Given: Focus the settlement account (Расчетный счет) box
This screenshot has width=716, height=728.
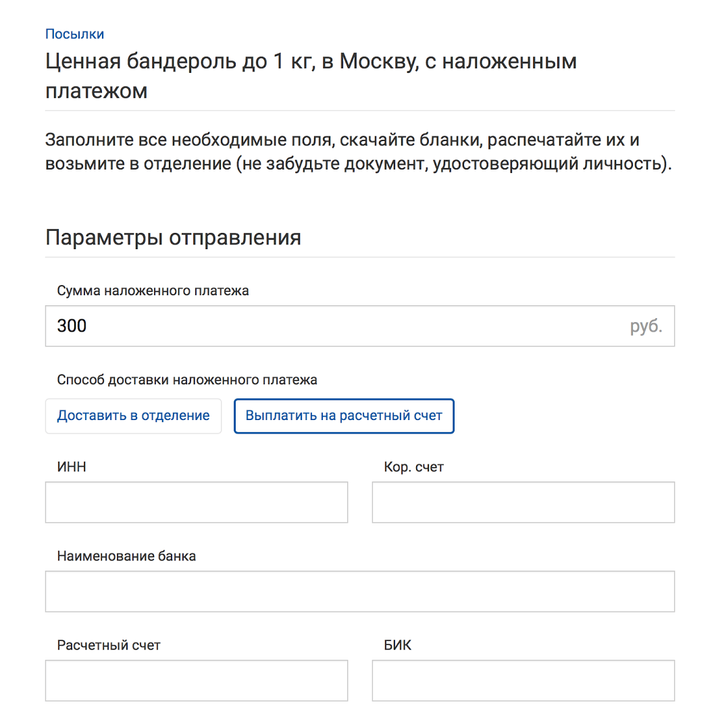Looking at the screenshot, I should (x=196, y=681).
